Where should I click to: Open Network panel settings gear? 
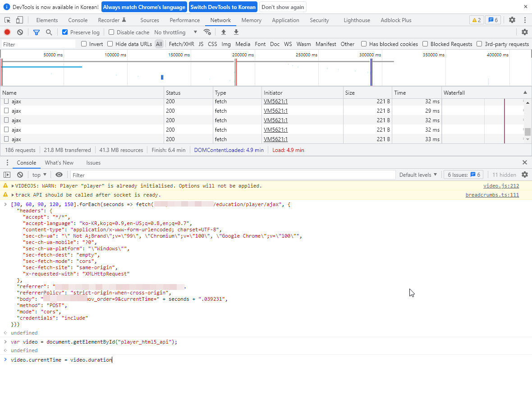pyautogui.click(x=524, y=32)
